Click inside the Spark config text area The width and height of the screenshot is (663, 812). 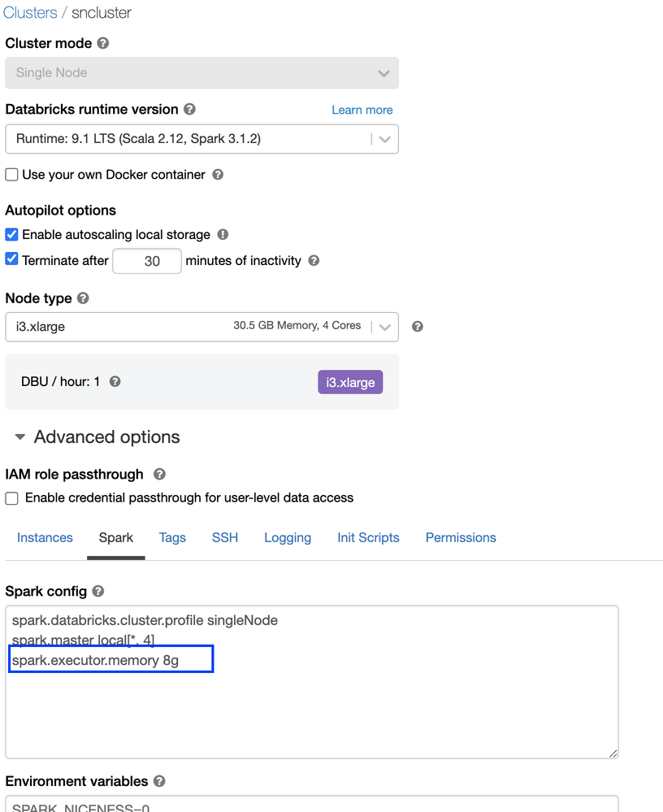311,707
